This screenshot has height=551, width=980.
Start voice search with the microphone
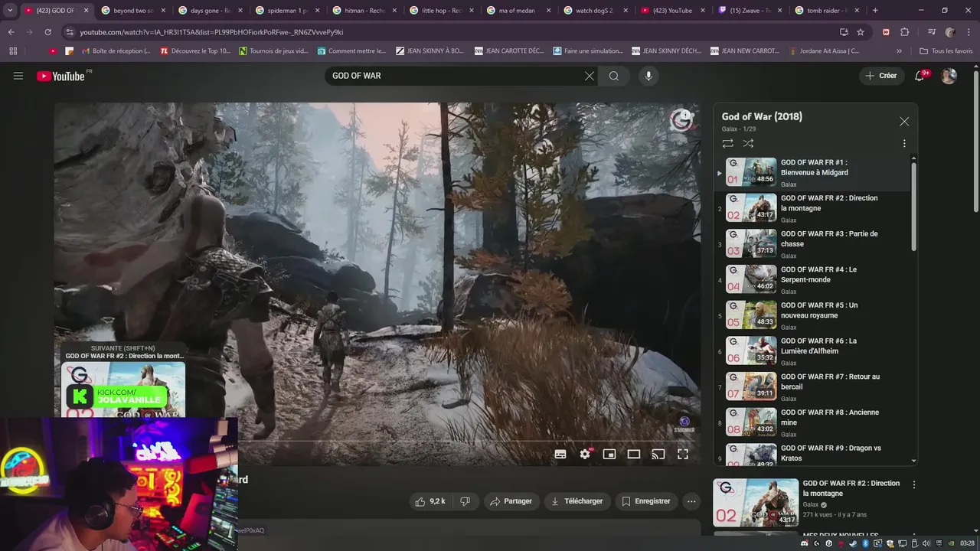[648, 76]
